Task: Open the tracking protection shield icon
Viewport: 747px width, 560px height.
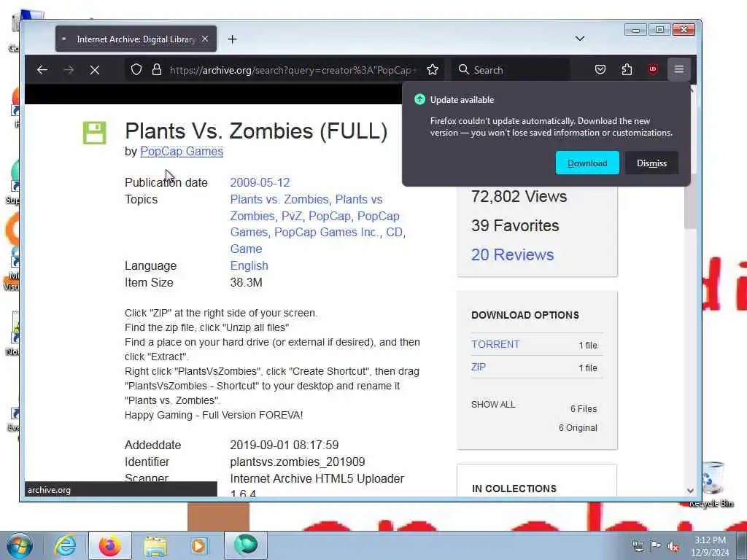Action: (136, 70)
